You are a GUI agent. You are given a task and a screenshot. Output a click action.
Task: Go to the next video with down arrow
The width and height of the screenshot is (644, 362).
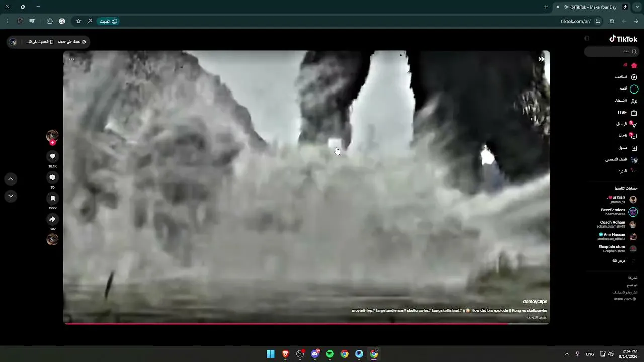pyautogui.click(x=11, y=196)
